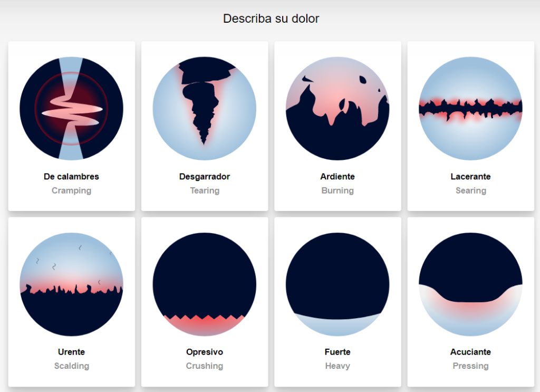This screenshot has height=392, width=540.
Task: Click the Ardiente label text
Action: point(337,177)
